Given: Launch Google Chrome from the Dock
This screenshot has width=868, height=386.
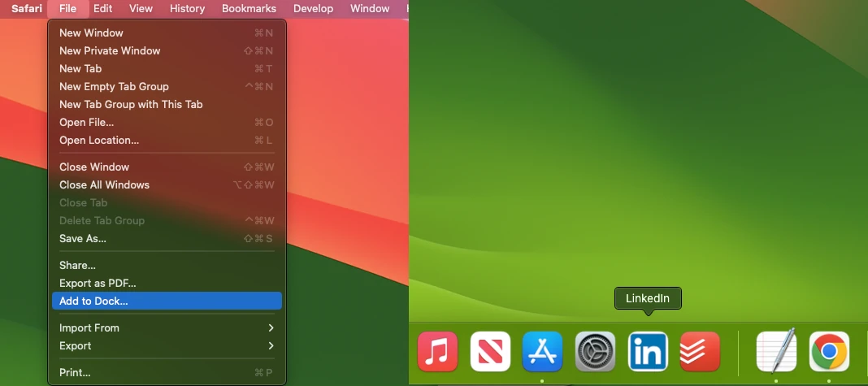Looking at the screenshot, I should point(829,351).
